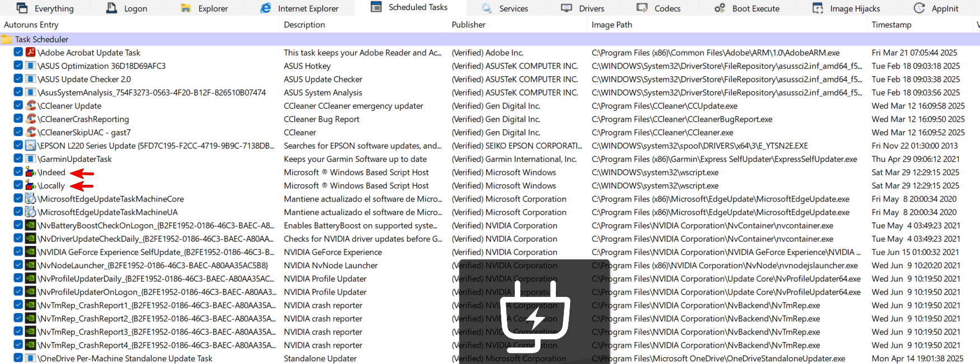This screenshot has width=980, height=364.
Task: Click the ASUS Optimization 36D18D69AFC3 entry icon
Action: point(31,66)
